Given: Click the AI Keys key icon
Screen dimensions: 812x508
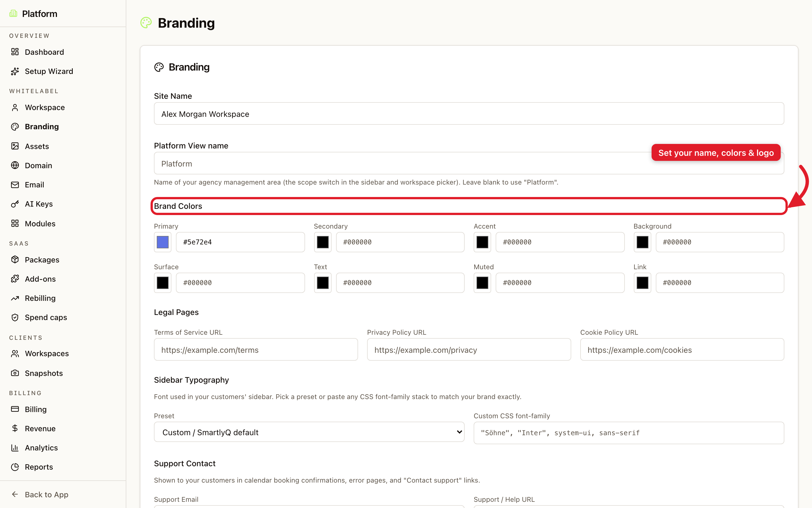Looking at the screenshot, I should pos(15,204).
